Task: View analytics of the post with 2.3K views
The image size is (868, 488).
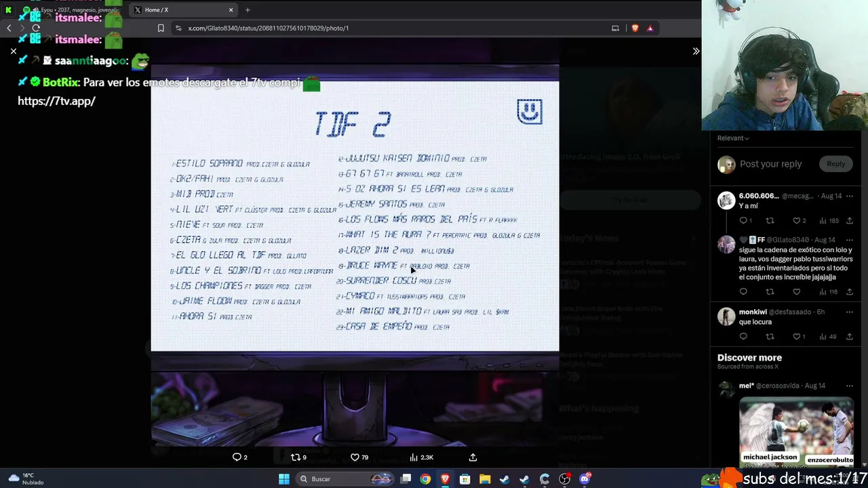Action: pyautogui.click(x=414, y=457)
